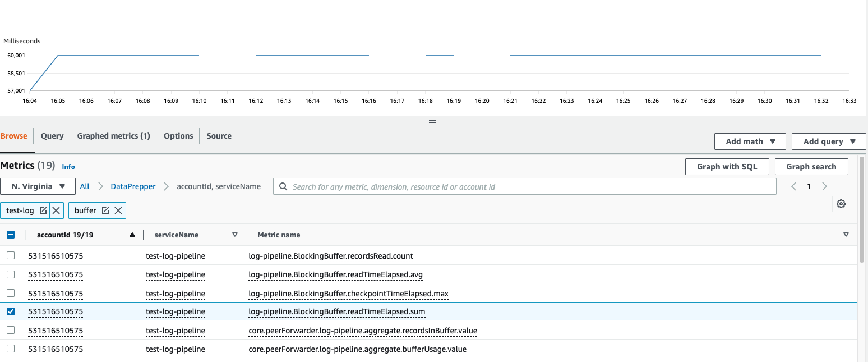Viewport: 868px width, 362px height.
Task: Uncheck the readTimeElapsed.sum metric
Action: coord(10,311)
